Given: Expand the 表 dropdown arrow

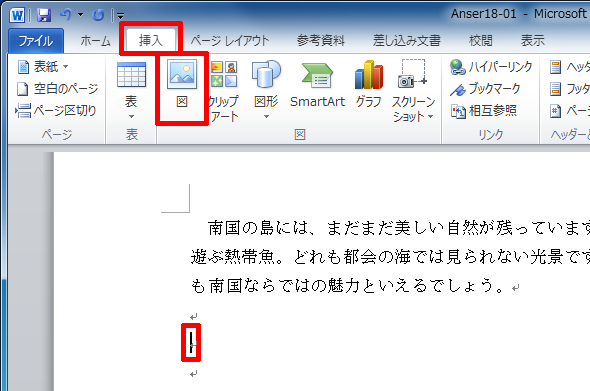Looking at the screenshot, I should (x=131, y=117).
